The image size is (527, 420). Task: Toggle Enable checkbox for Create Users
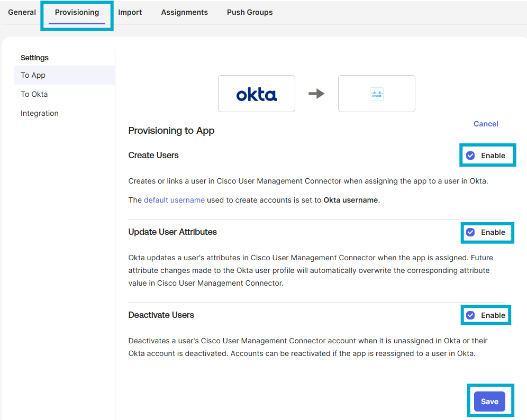click(470, 156)
